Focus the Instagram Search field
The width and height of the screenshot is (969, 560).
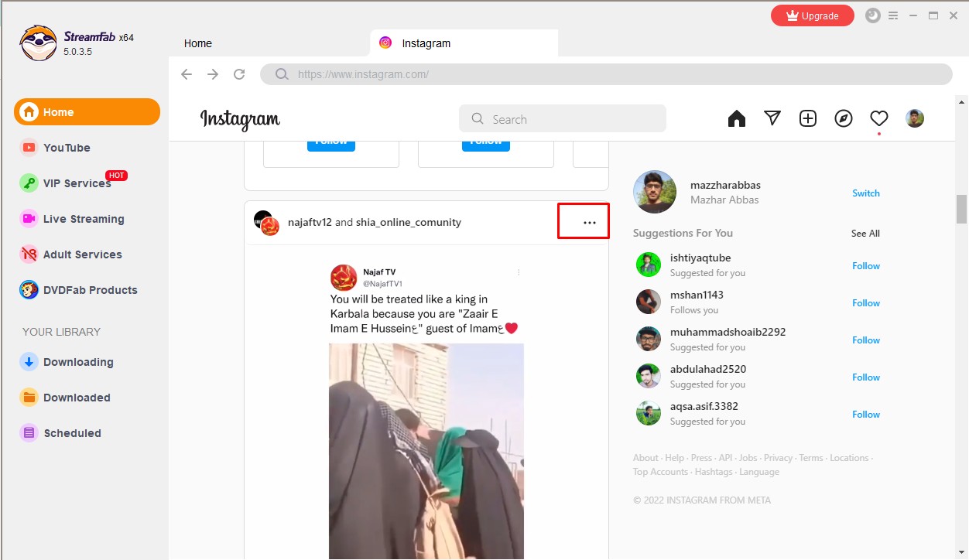pos(563,119)
